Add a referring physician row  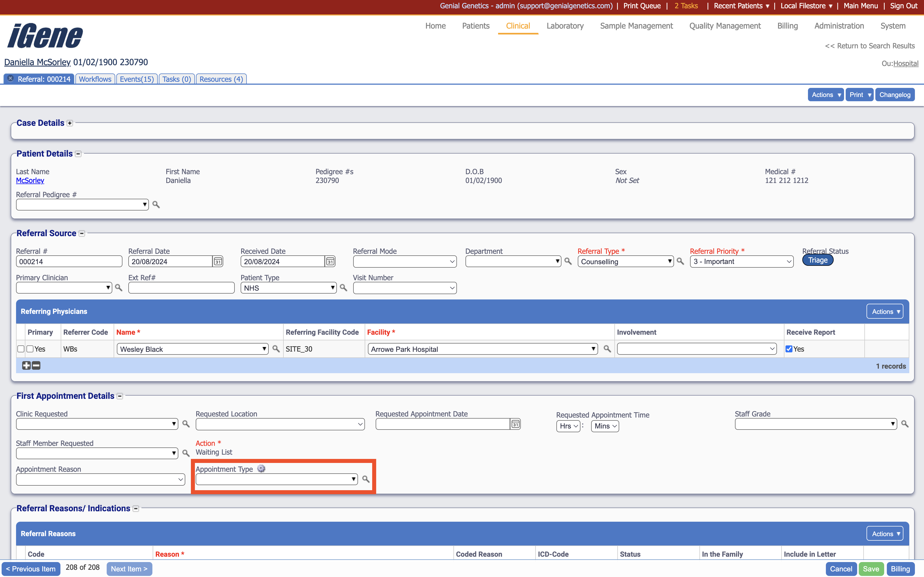click(x=26, y=366)
